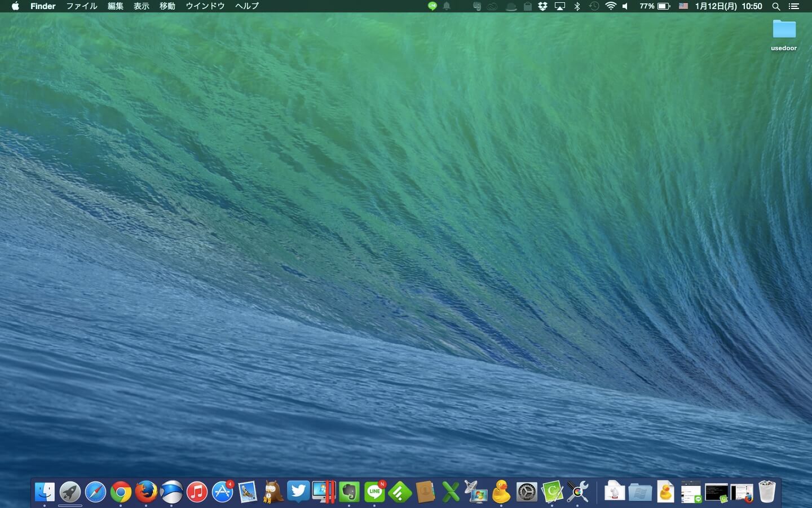This screenshot has width=812, height=508.
Task: Launch Feedly green icon in Dock
Action: (x=400, y=492)
